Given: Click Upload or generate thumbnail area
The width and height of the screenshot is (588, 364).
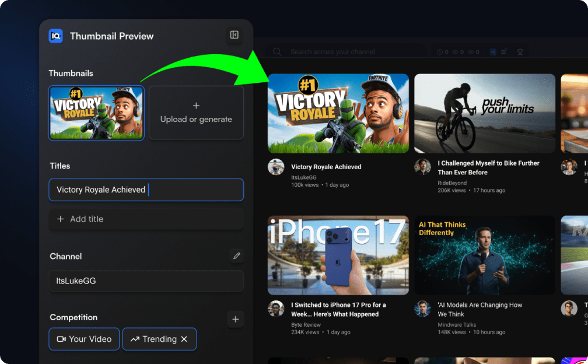Looking at the screenshot, I should point(196,113).
